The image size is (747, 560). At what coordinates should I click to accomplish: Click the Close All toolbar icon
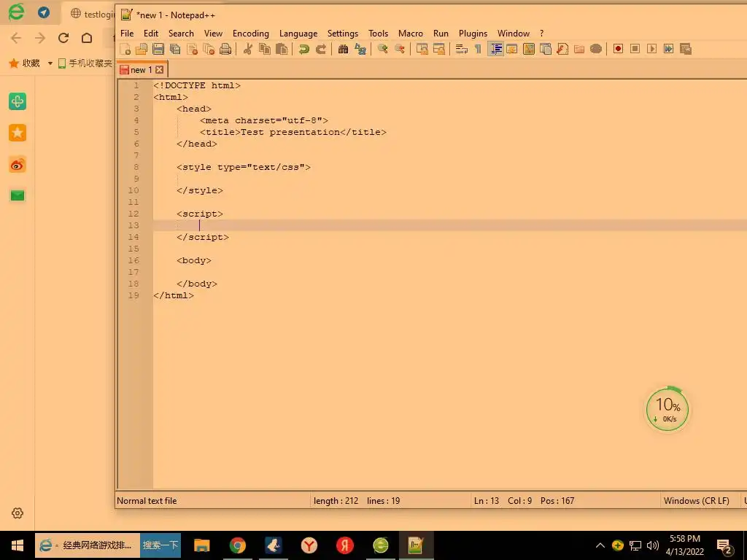click(x=209, y=49)
